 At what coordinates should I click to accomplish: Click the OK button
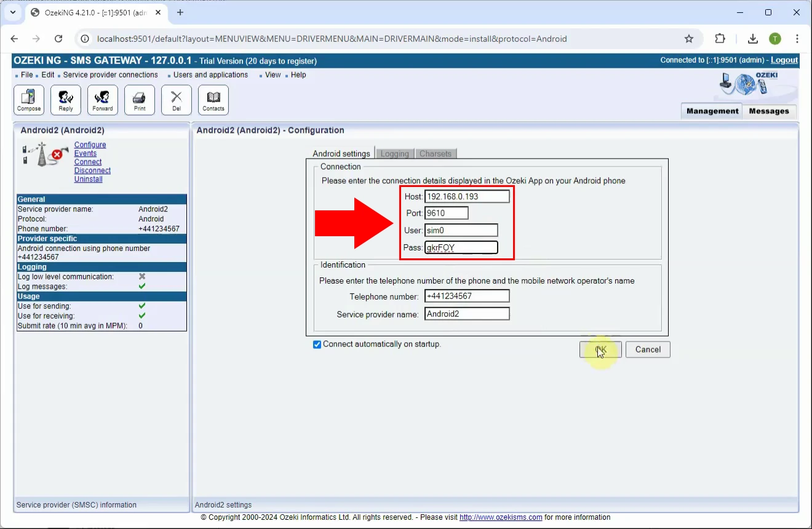[x=600, y=349]
